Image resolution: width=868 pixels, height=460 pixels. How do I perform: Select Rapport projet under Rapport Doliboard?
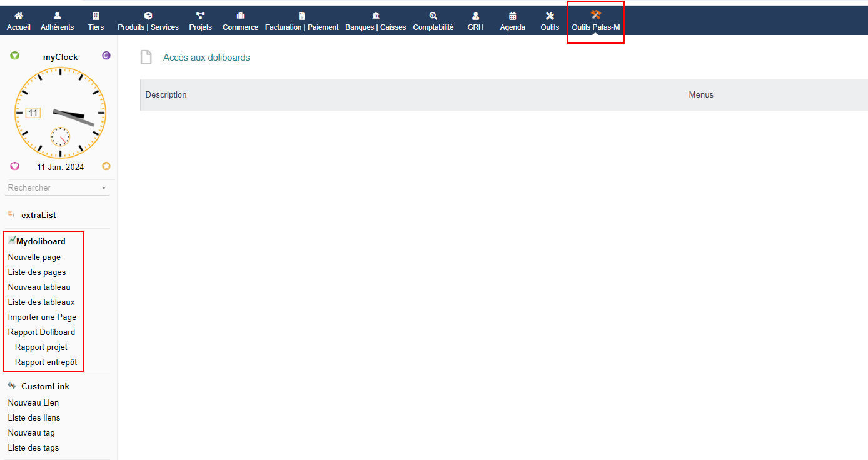tap(41, 347)
